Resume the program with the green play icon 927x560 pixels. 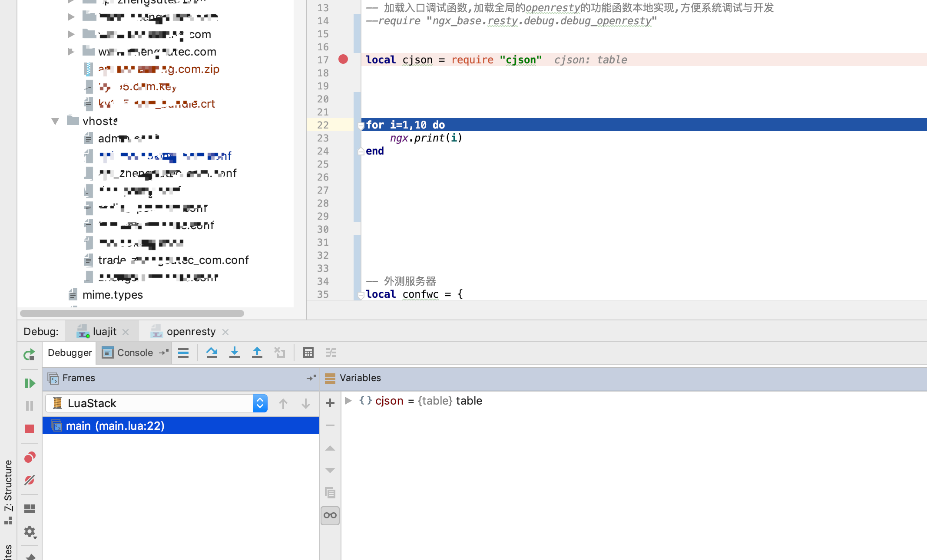(30, 383)
